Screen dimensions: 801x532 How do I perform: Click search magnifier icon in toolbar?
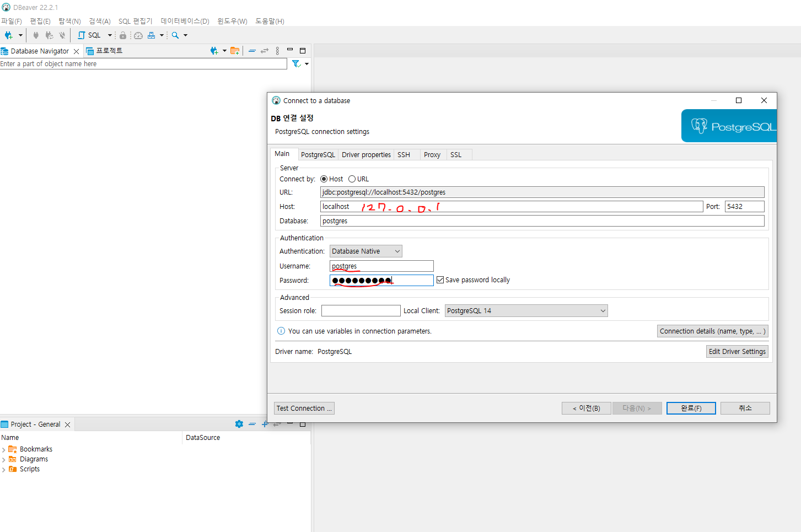[175, 35]
